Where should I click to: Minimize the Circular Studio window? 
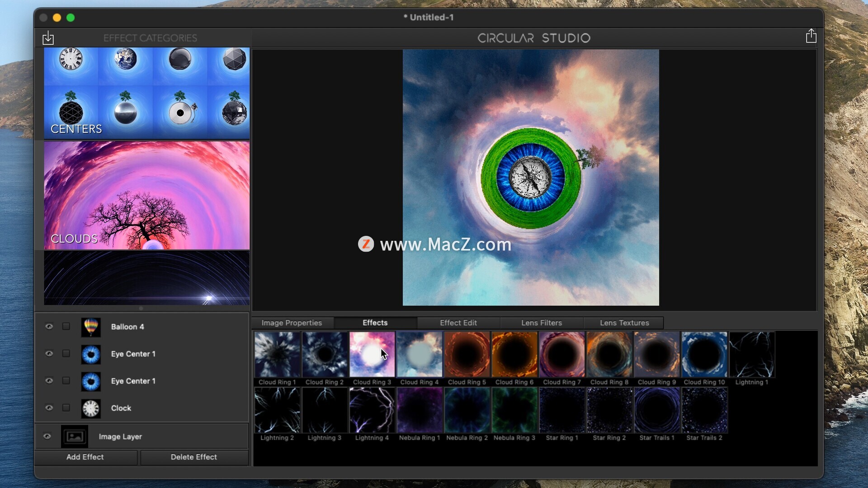click(57, 18)
